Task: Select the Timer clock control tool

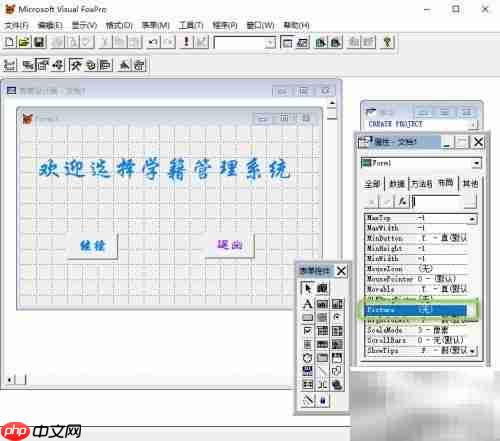Action: pyautogui.click(x=307, y=358)
